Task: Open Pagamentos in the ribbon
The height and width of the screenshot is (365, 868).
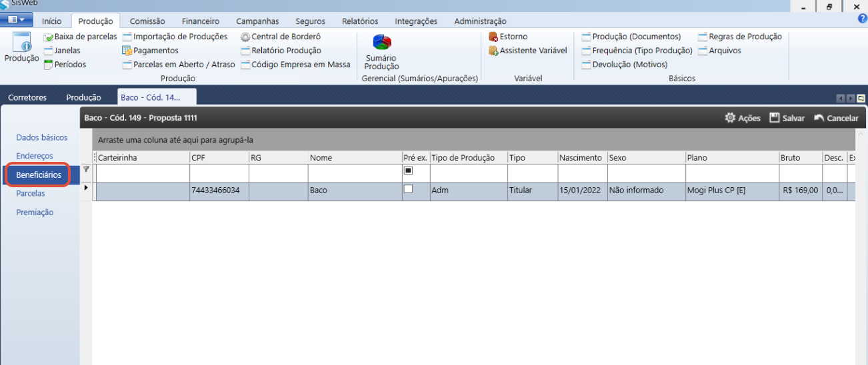Action: [x=151, y=51]
